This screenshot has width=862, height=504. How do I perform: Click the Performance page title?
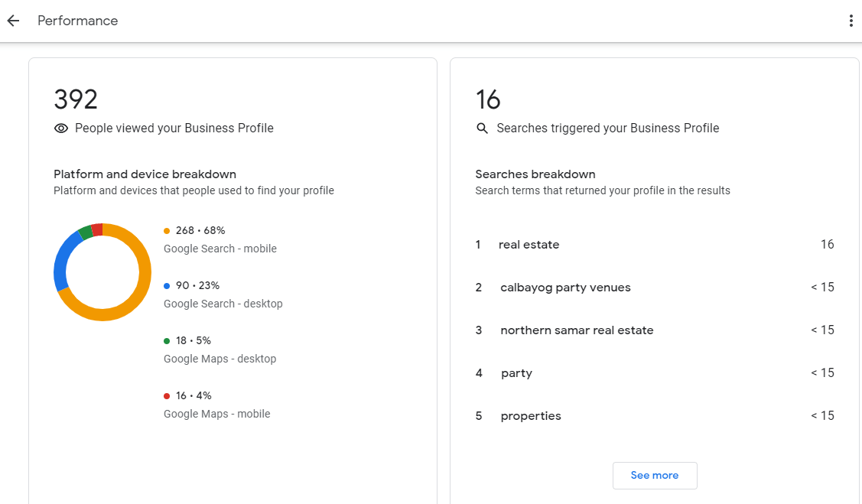click(78, 21)
